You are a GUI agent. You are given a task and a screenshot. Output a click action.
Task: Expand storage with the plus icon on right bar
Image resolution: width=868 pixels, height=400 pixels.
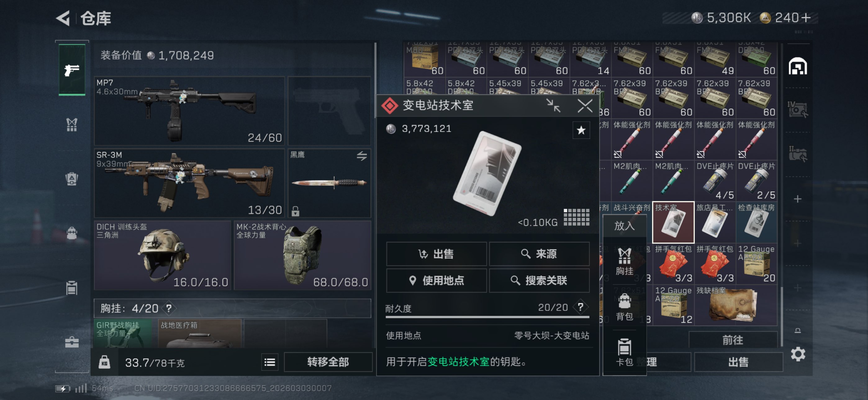(797, 199)
